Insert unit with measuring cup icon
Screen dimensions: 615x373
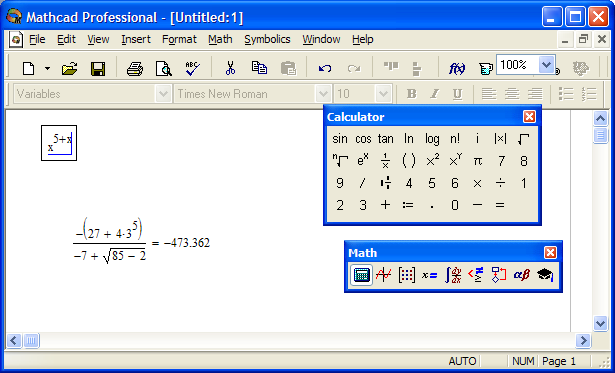coord(485,69)
